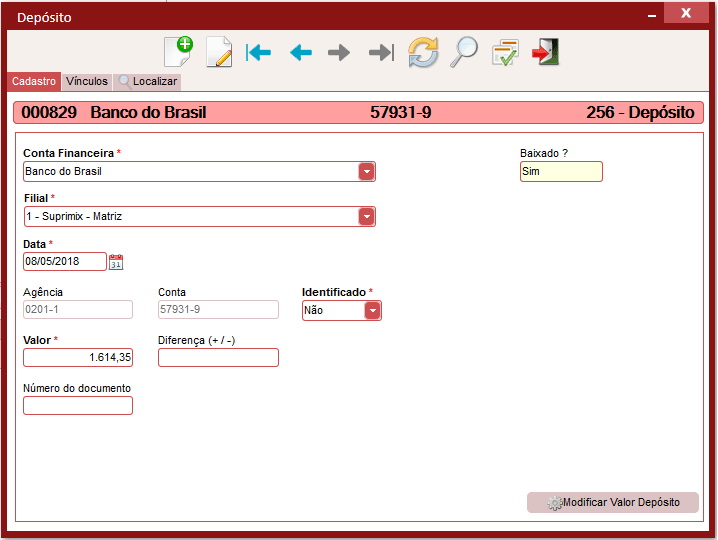Jump to last record arrow
Viewport: 718px width, 540px height.
pyautogui.click(x=381, y=53)
